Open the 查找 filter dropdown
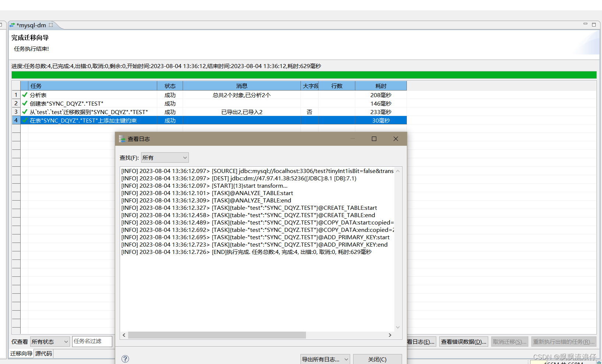The width and height of the screenshot is (602, 364). [165, 158]
